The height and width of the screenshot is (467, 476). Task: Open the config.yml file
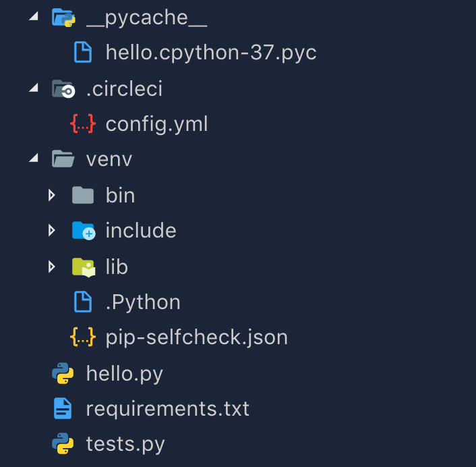156,124
